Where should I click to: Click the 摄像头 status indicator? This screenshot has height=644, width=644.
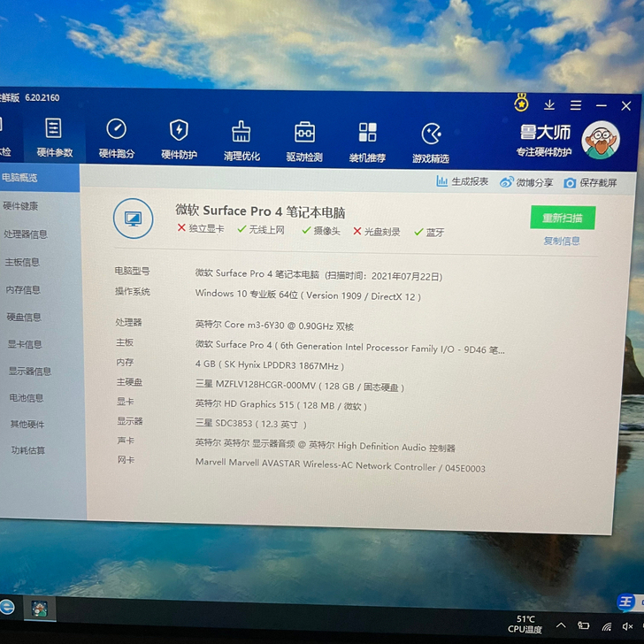pyautogui.click(x=321, y=231)
